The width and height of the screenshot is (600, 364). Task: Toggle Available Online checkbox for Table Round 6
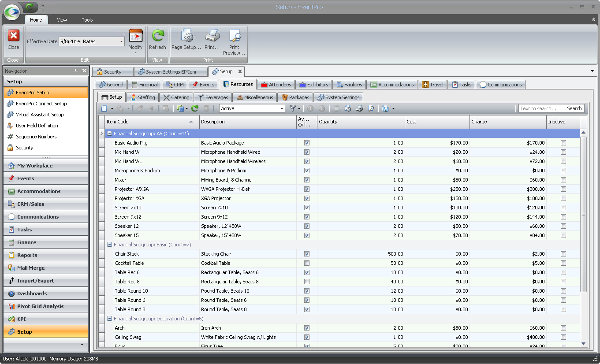coord(307,300)
